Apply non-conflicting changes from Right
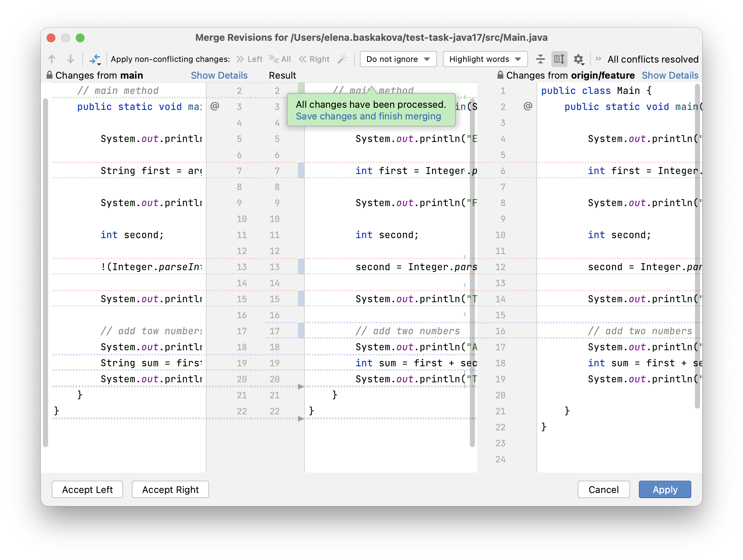 pos(314,59)
